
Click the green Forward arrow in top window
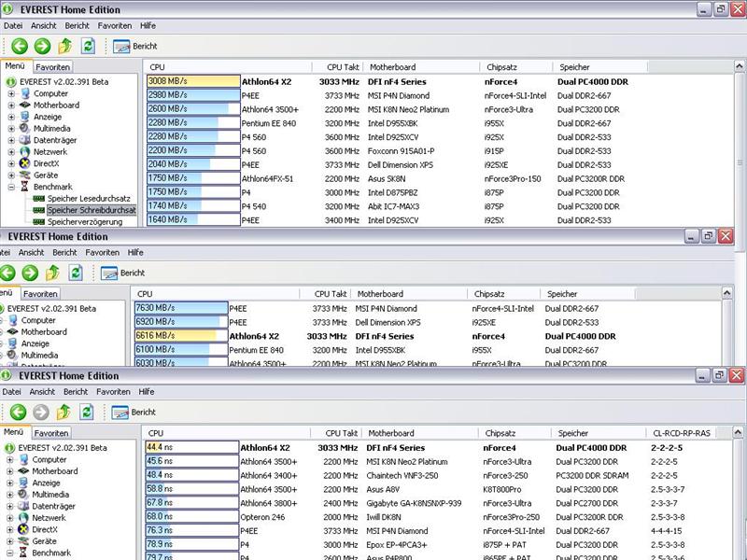pyautogui.click(x=42, y=46)
